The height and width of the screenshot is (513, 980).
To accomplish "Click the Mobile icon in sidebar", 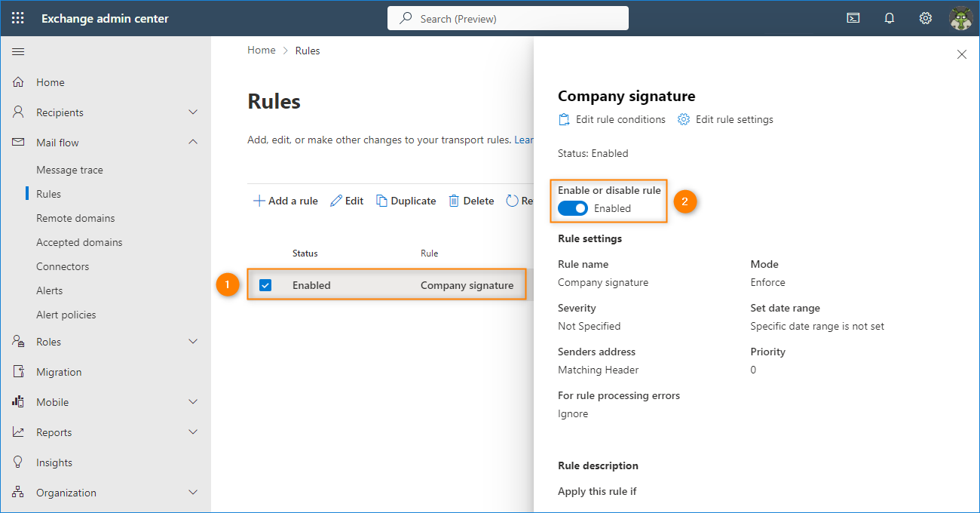I will tap(18, 402).
